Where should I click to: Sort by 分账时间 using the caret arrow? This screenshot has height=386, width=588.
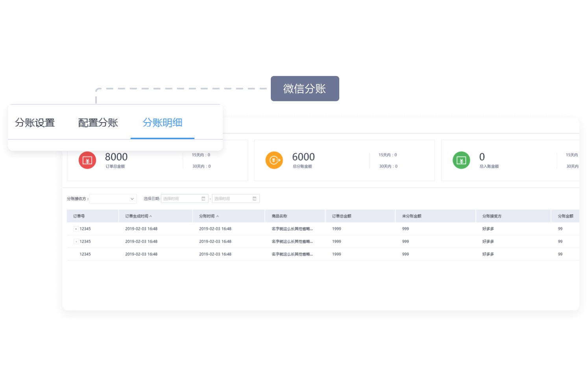(218, 216)
